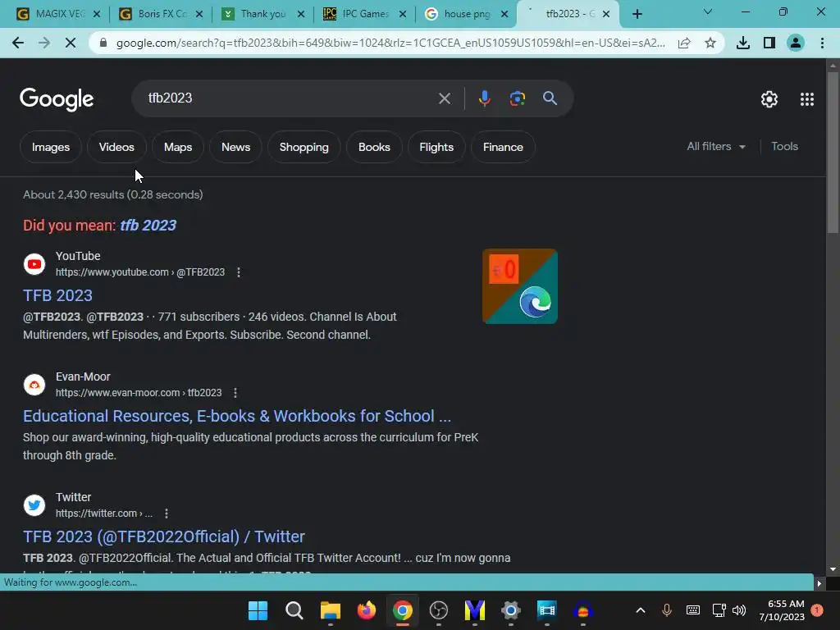The width and height of the screenshot is (840, 630).
Task: Open Windows taskbar Search
Action: (294, 610)
